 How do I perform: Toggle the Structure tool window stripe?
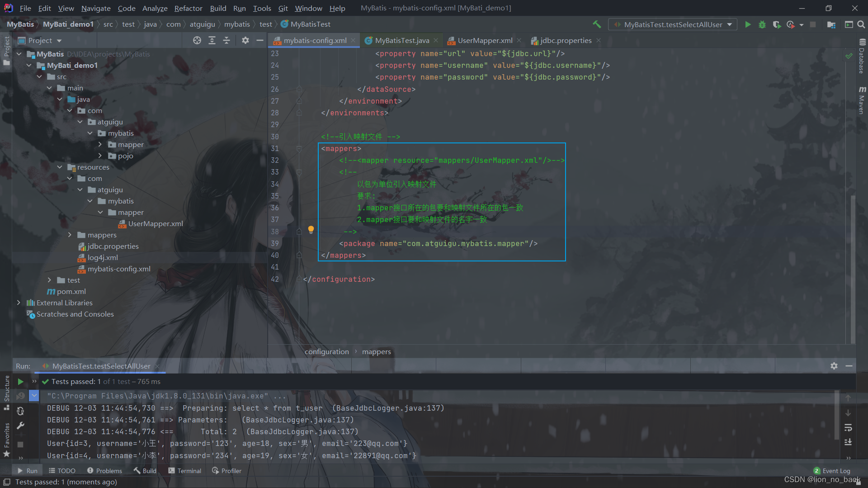pos(6,393)
